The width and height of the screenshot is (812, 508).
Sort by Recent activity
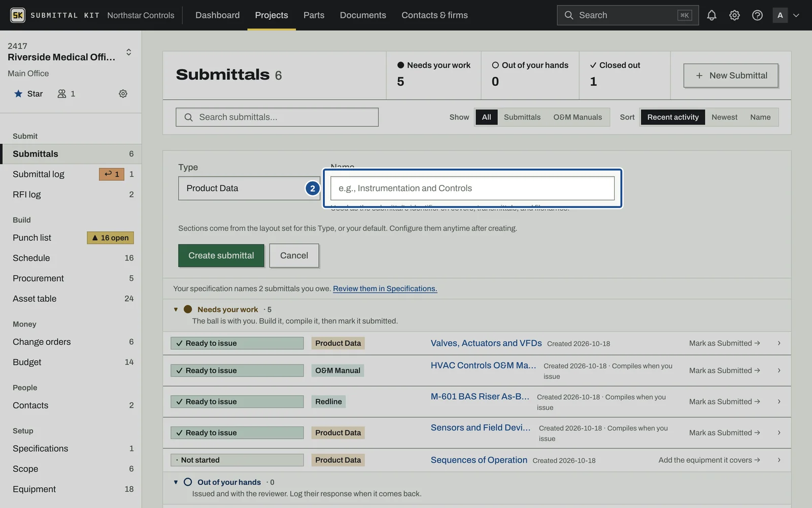pos(673,117)
